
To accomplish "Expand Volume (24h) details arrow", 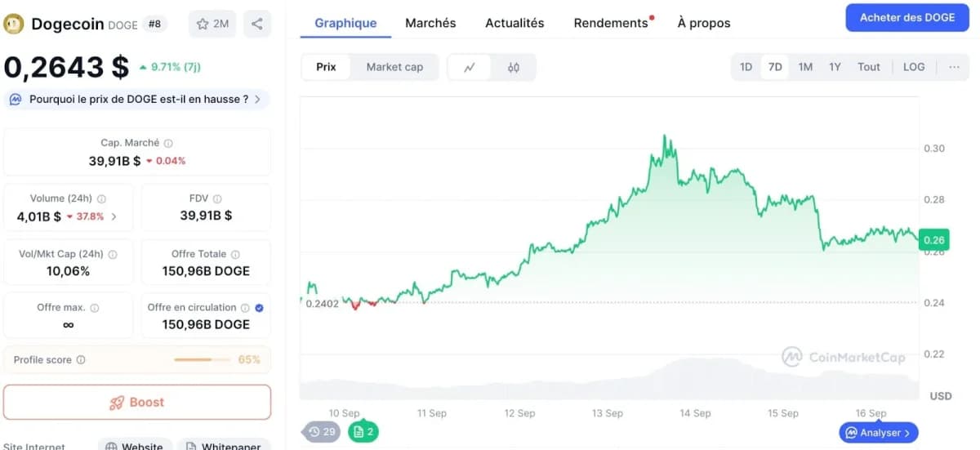I will (x=114, y=216).
